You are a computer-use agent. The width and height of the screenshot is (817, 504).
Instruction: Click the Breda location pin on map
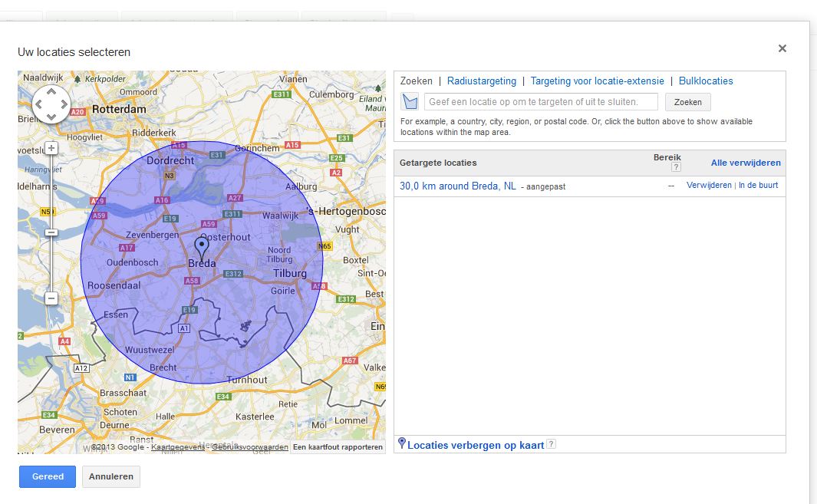click(x=202, y=247)
